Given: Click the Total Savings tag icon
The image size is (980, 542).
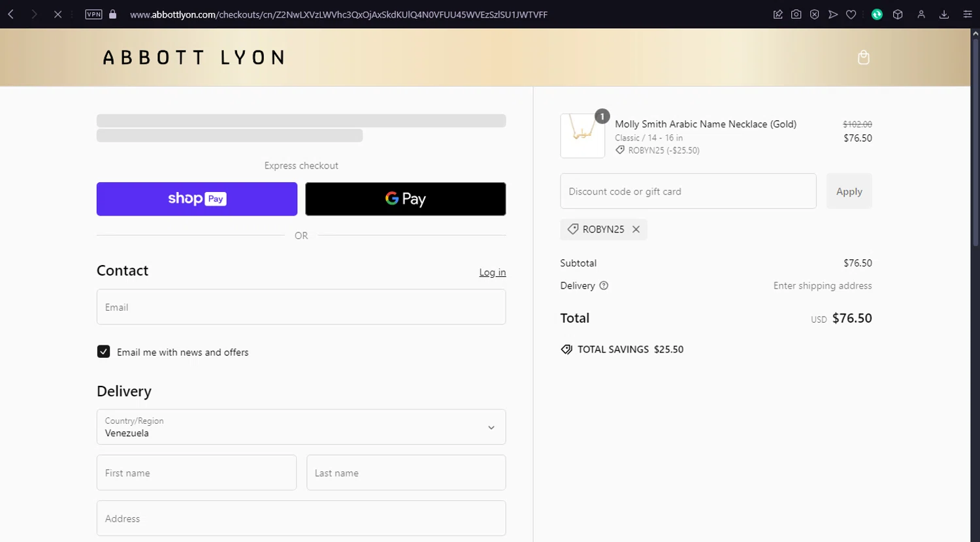Looking at the screenshot, I should click(566, 349).
